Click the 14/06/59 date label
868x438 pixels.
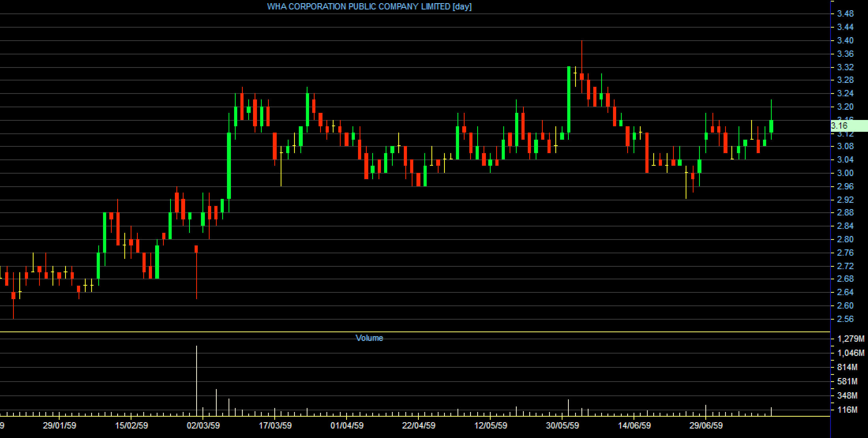[634, 425]
